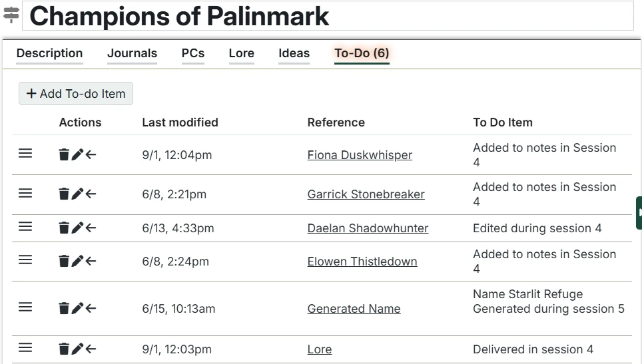
Task: Click the signpost icon beside the title
Action: (x=11, y=15)
